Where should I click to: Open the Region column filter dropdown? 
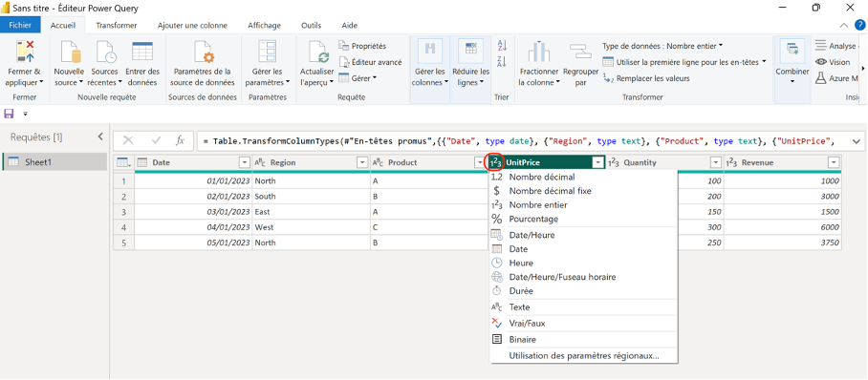tap(362, 162)
